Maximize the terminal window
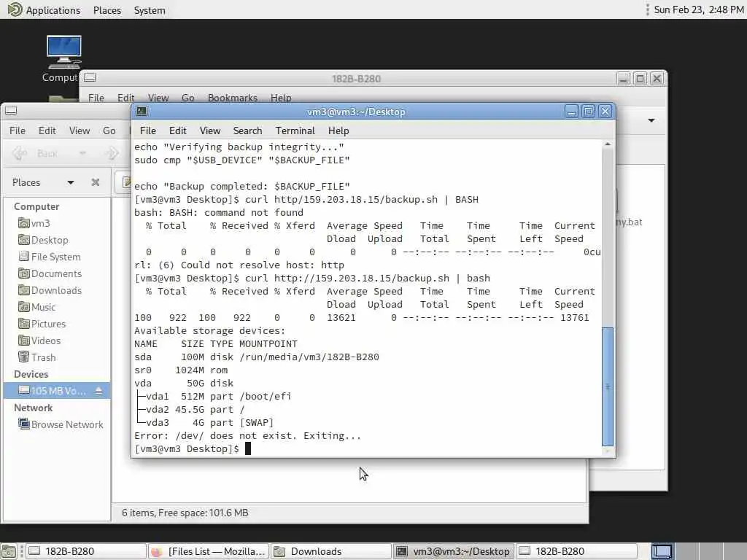This screenshot has height=560, width=747. point(589,112)
